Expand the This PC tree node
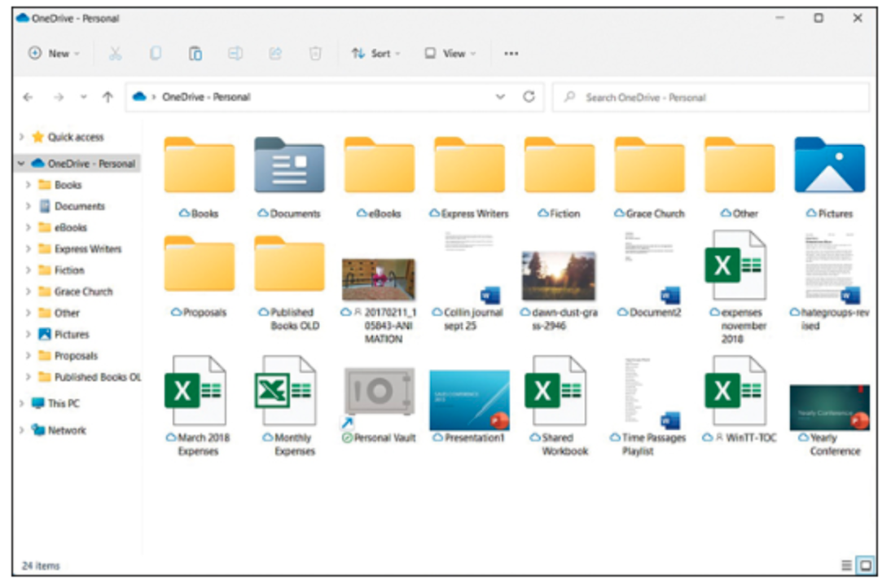This screenshot has height=588, width=891. (x=22, y=404)
